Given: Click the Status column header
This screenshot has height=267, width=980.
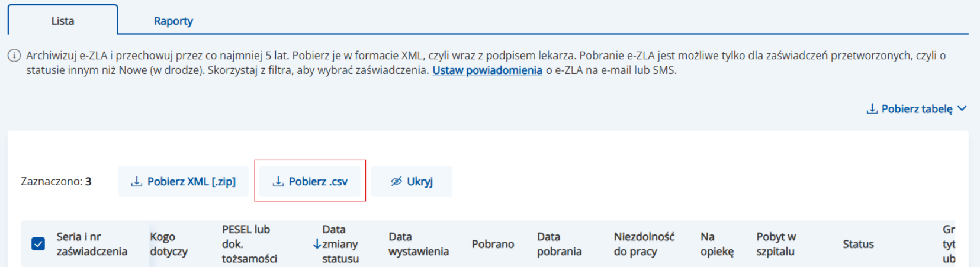Looking at the screenshot, I should 858,244.
